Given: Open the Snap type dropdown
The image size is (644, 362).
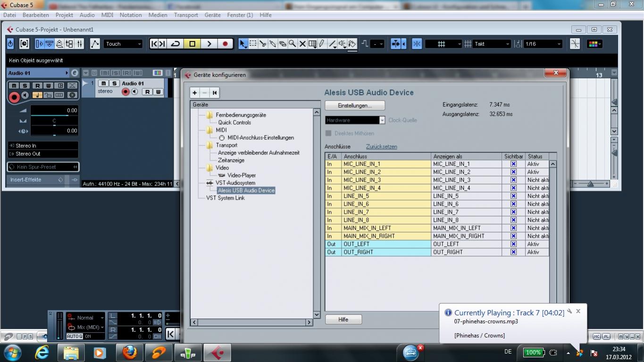Looking at the screenshot, I should tap(443, 44).
